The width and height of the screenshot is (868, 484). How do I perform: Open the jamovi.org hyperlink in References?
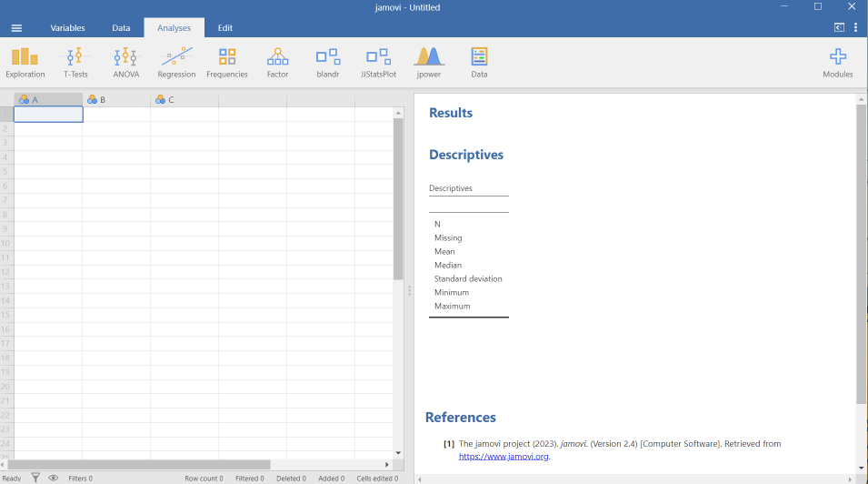tap(504, 457)
